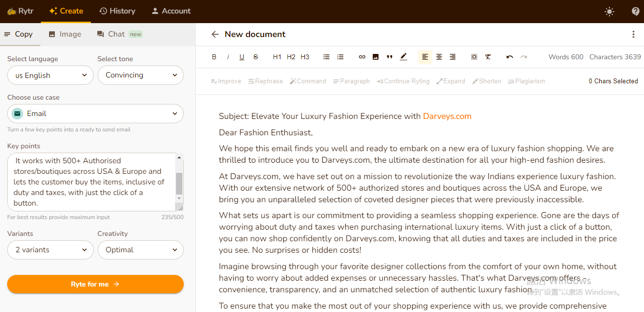
Task: Open the Email use case dropdown
Action: tap(95, 114)
